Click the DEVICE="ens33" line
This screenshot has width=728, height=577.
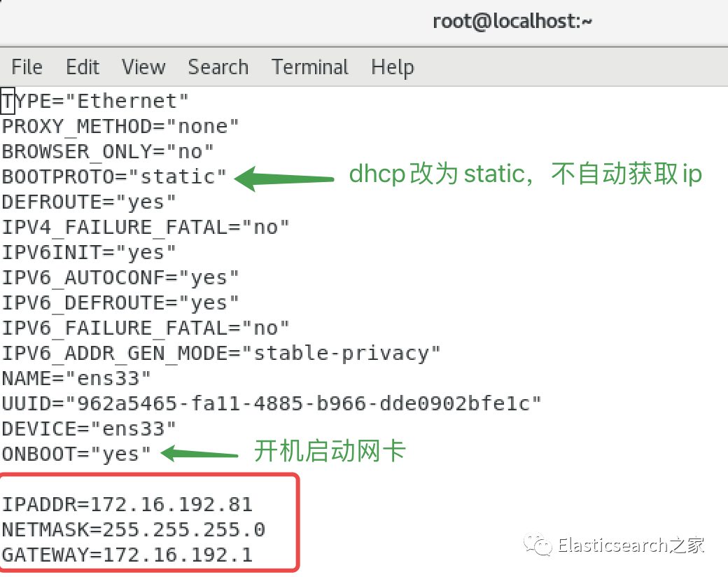(x=89, y=429)
